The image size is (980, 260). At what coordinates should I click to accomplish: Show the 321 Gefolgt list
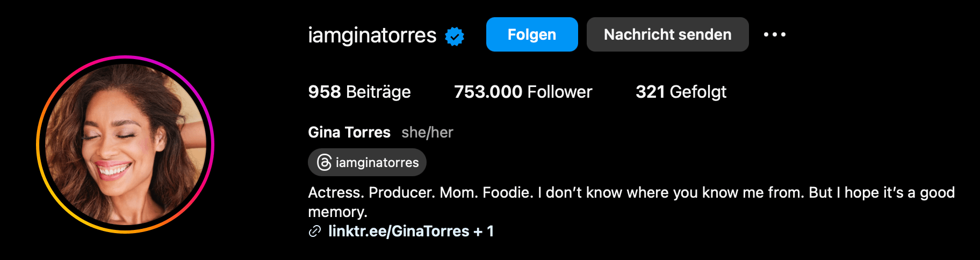click(x=681, y=92)
